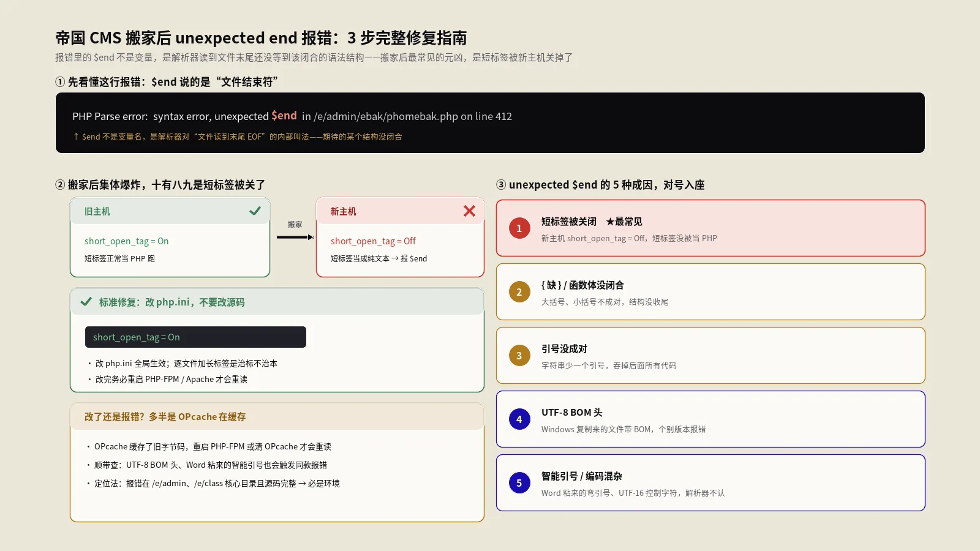Click 新主机 short_open_tag = Off，短标签没被当 PHP
980x551 pixels.
pos(629,239)
